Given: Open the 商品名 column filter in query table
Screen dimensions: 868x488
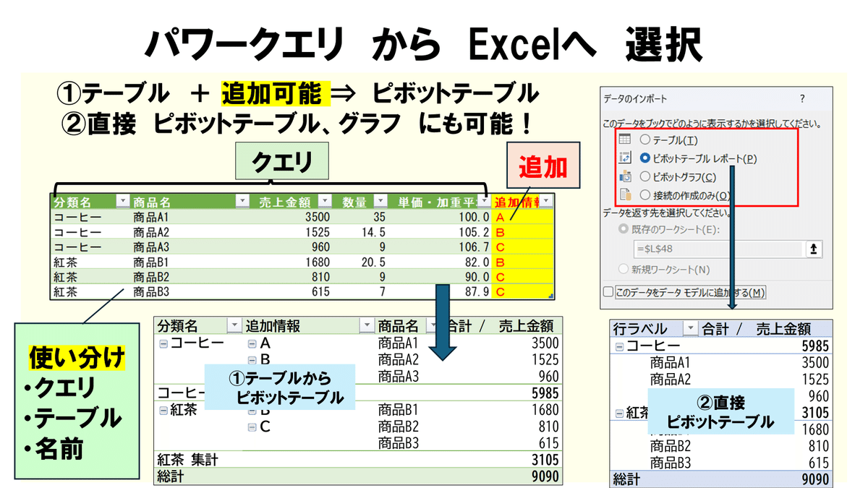Looking at the screenshot, I should tap(242, 202).
